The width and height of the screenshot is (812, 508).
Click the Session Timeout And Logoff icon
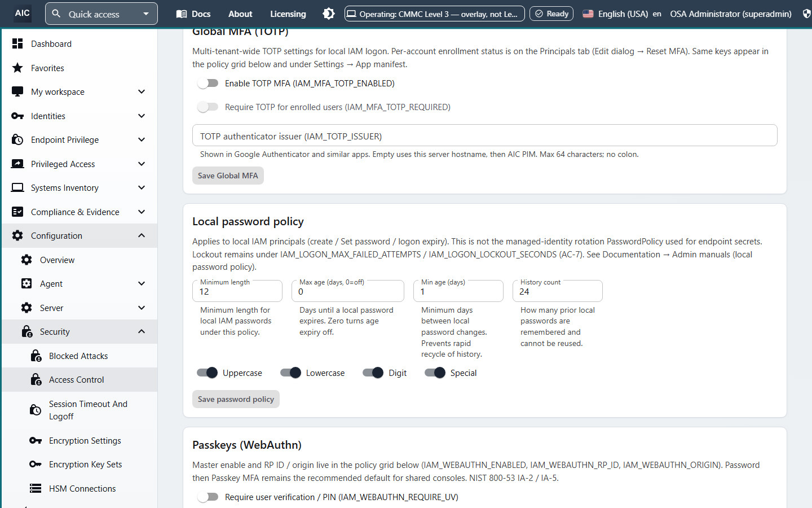pos(36,410)
